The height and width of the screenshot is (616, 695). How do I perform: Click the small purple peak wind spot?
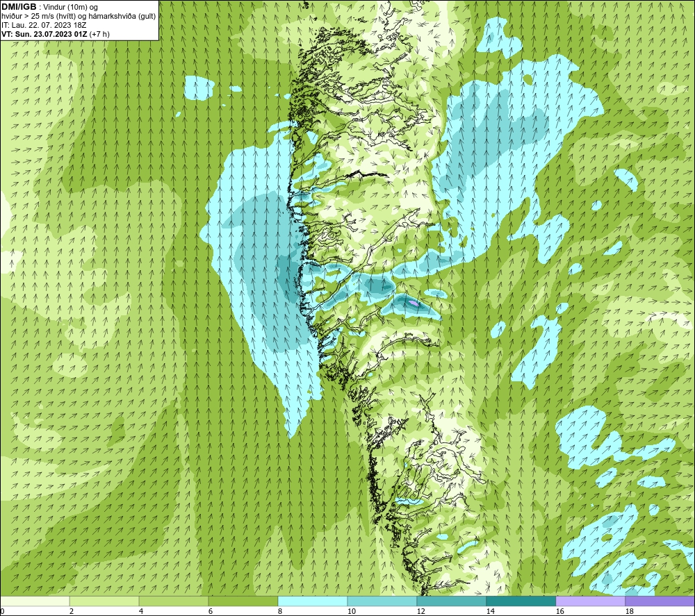click(413, 303)
